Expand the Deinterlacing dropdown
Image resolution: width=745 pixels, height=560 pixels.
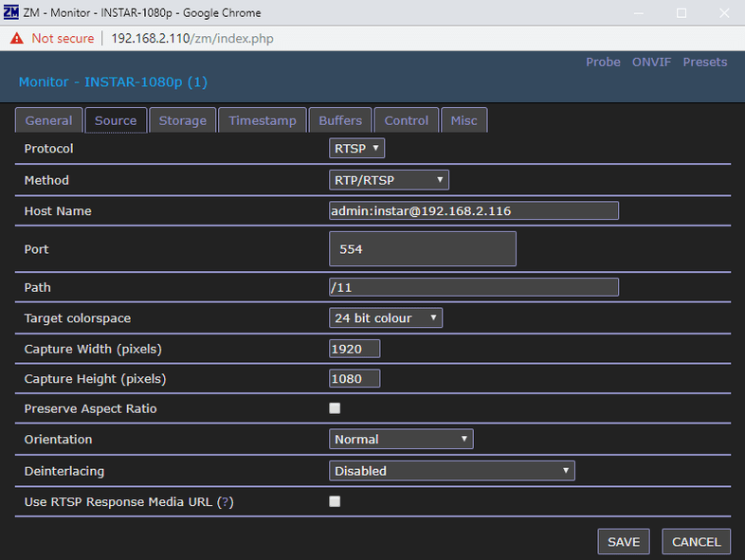tap(451, 471)
